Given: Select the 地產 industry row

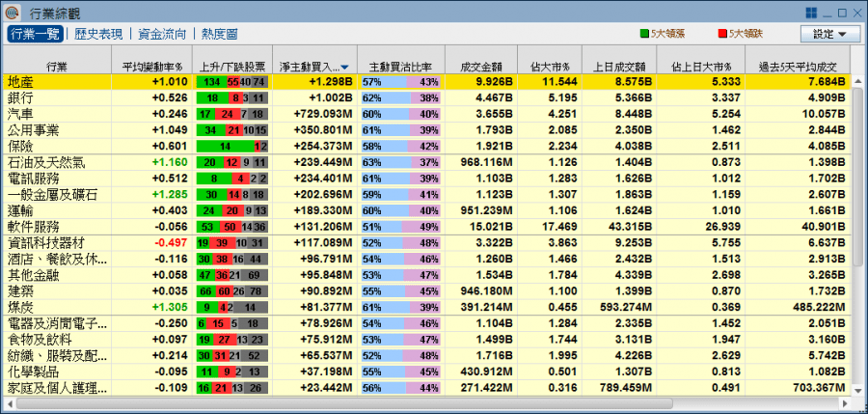Looking at the screenshot, I should coord(58,82).
